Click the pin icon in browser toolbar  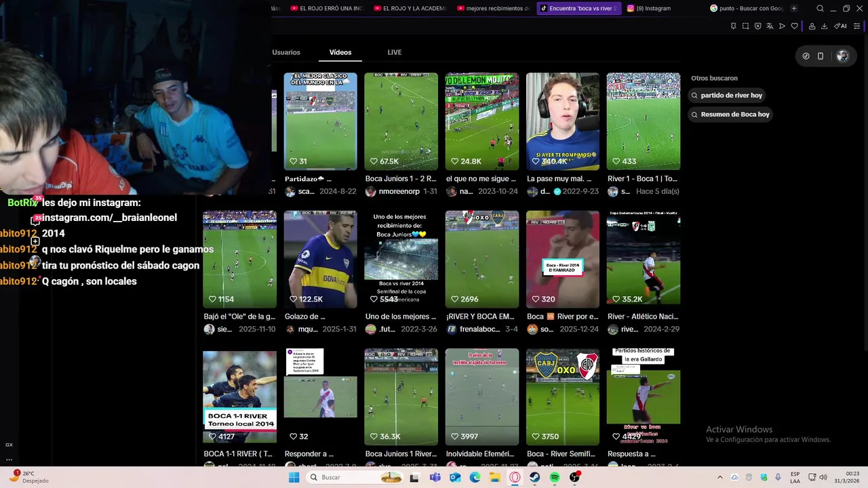pyautogui.click(x=733, y=26)
